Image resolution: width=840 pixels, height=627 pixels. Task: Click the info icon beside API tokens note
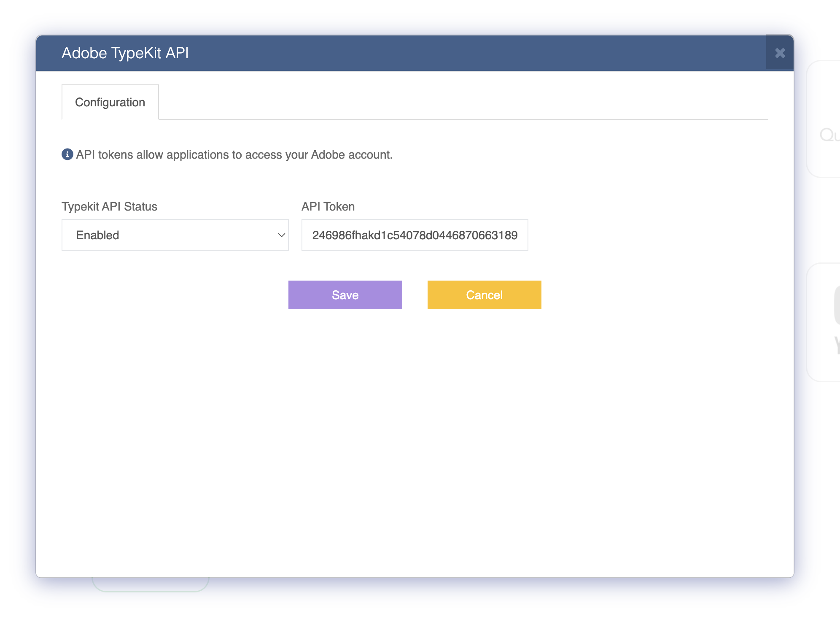67,154
